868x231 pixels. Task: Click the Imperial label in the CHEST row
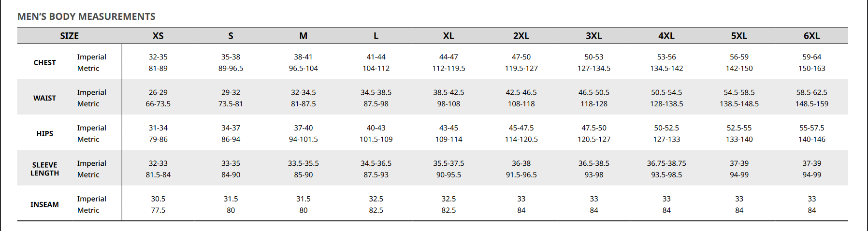91,57
